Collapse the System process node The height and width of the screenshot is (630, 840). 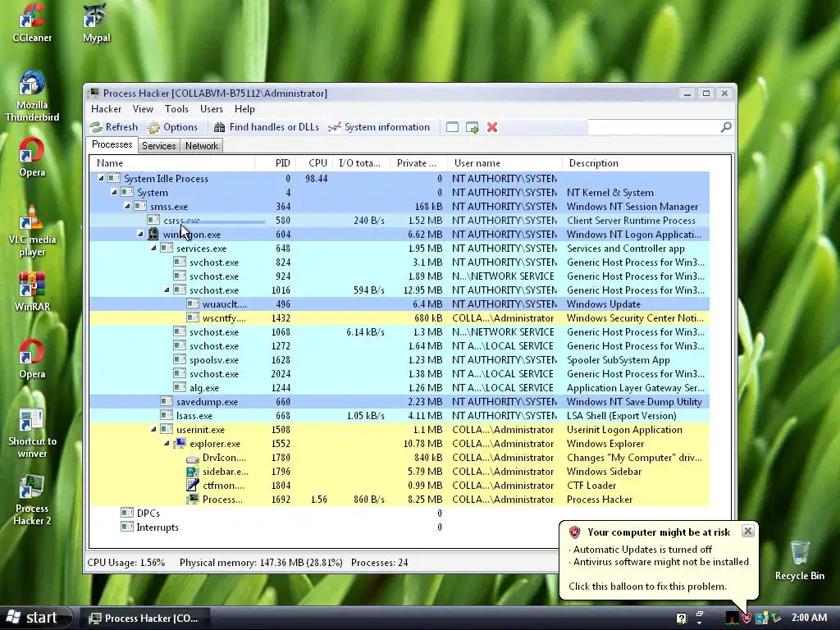pyautogui.click(x=114, y=192)
